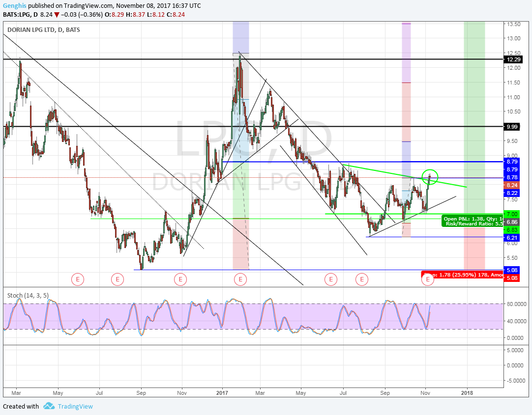Click the green 7.00 price label

click(x=511, y=214)
